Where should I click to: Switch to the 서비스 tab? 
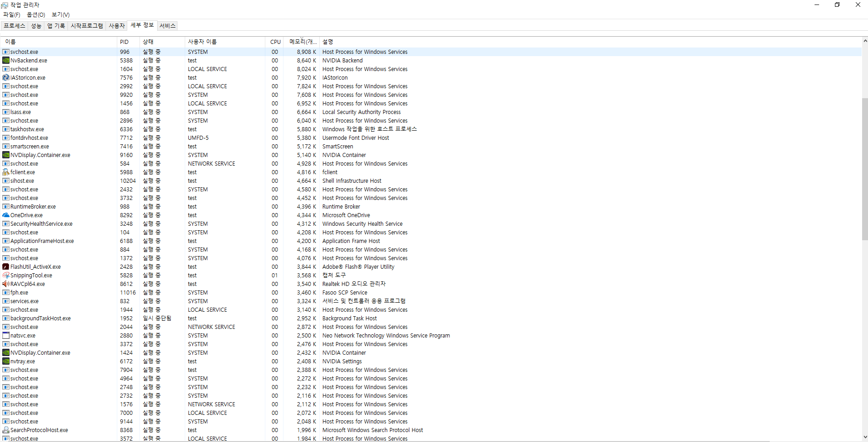tap(168, 26)
